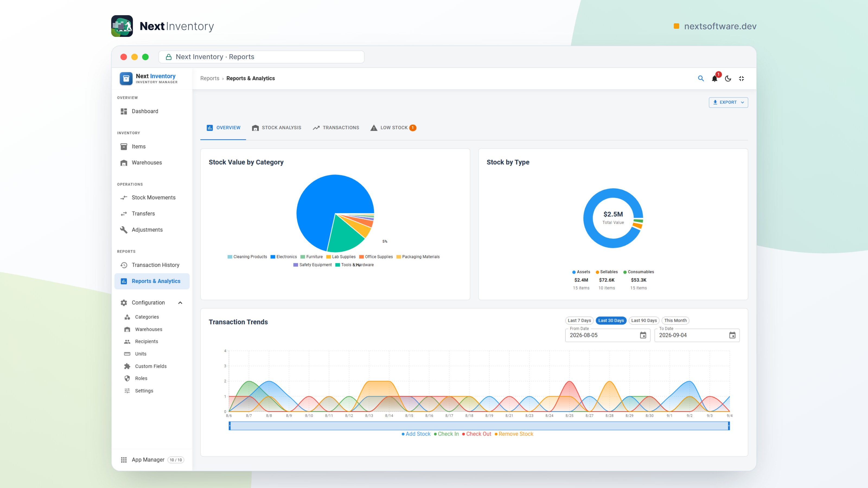
Task: Exit fullscreen using collapse icon
Action: click(741, 78)
